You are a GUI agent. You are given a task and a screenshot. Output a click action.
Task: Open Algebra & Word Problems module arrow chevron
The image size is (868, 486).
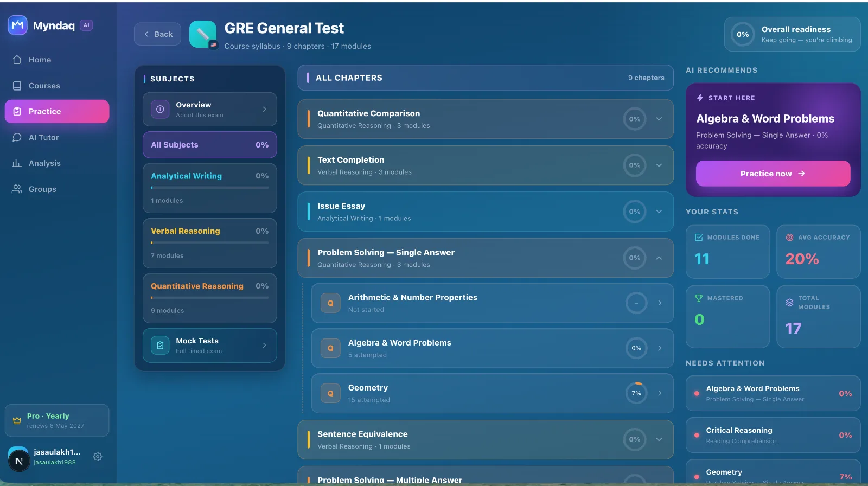point(660,348)
